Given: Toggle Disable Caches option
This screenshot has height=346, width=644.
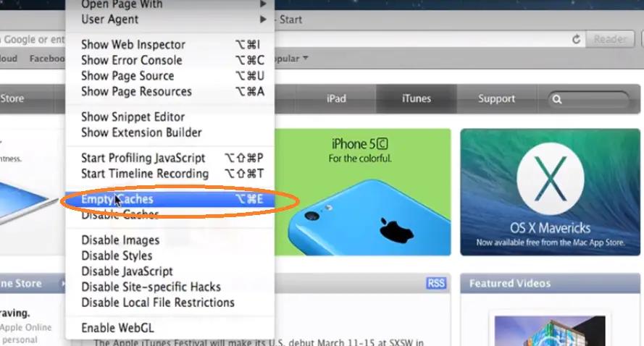Looking at the screenshot, I should click(170, 214).
